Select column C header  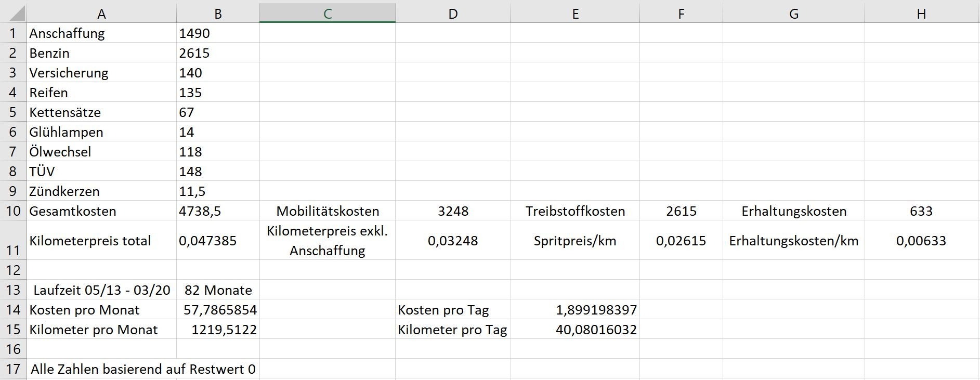(327, 14)
